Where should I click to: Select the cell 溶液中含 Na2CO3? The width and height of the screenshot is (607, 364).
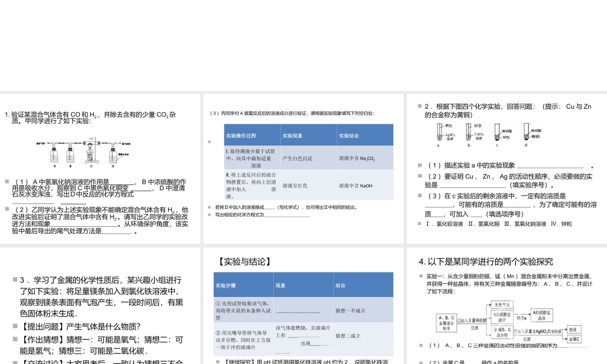click(365, 158)
